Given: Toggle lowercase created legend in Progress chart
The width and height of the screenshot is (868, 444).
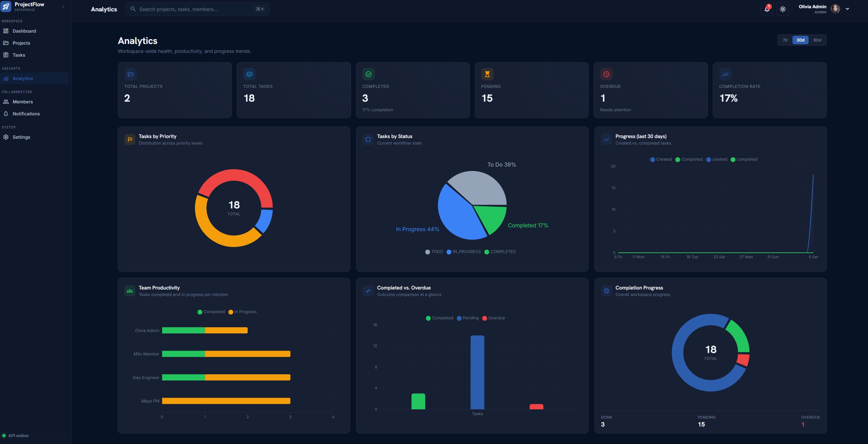Looking at the screenshot, I should (x=717, y=159).
